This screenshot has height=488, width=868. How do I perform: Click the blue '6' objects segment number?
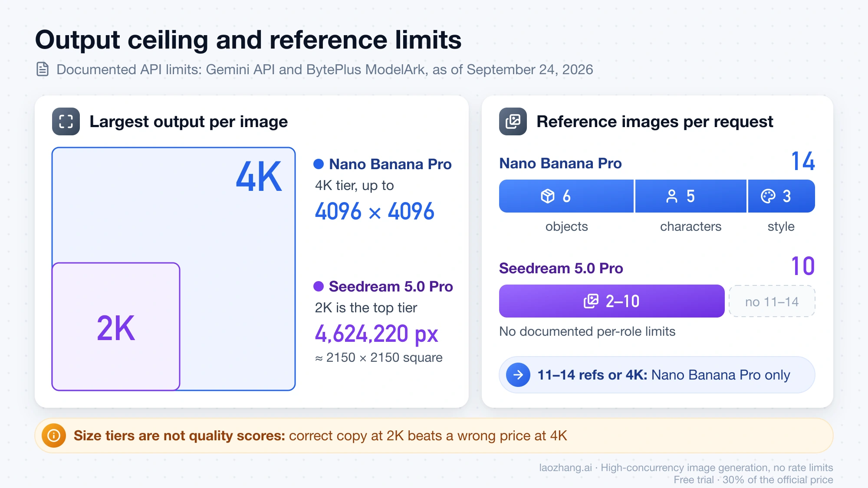(566, 196)
